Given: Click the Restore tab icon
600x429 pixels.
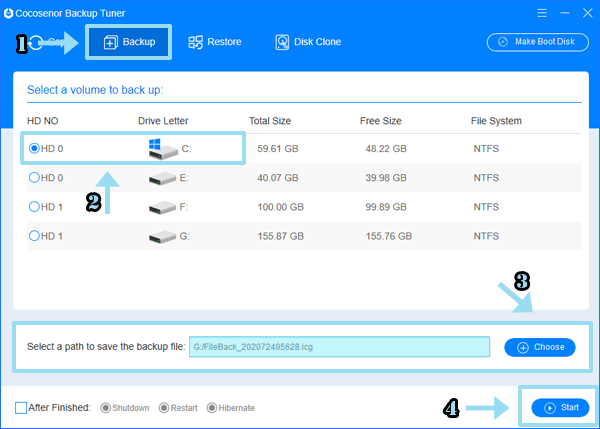Looking at the screenshot, I should [195, 42].
